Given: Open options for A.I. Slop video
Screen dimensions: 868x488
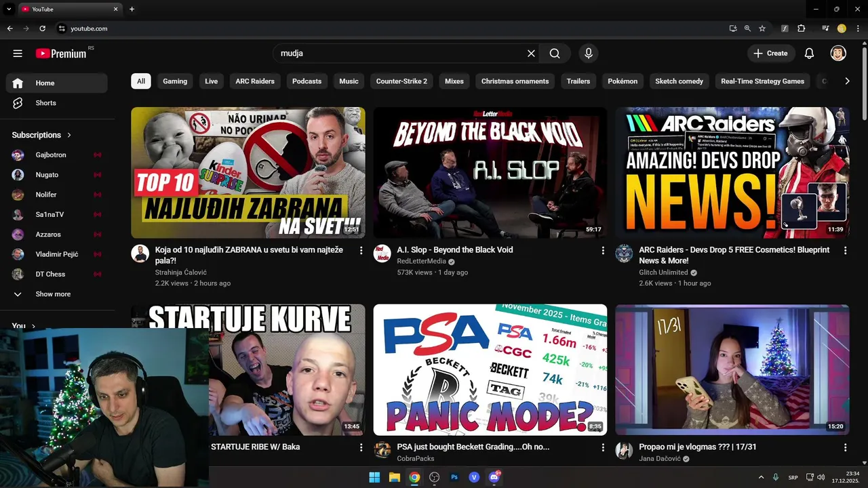Looking at the screenshot, I should 603,251.
